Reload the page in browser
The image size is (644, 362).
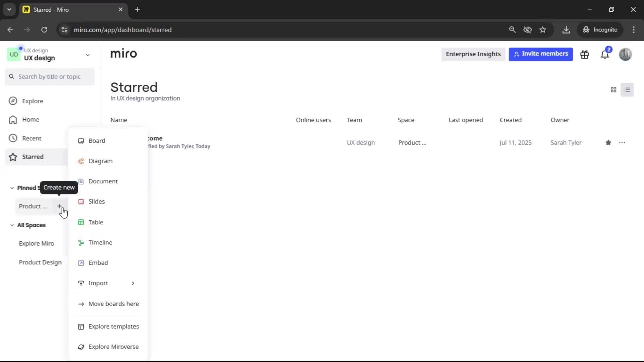(44, 30)
